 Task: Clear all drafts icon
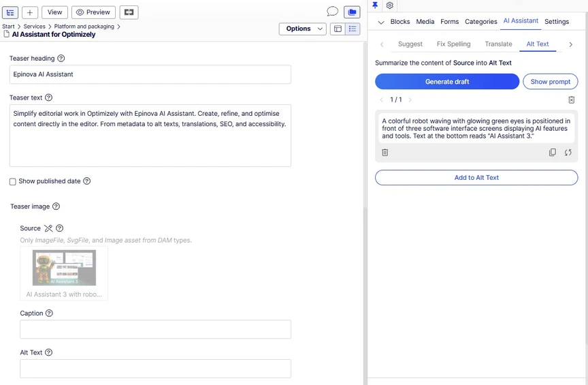(571, 99)
